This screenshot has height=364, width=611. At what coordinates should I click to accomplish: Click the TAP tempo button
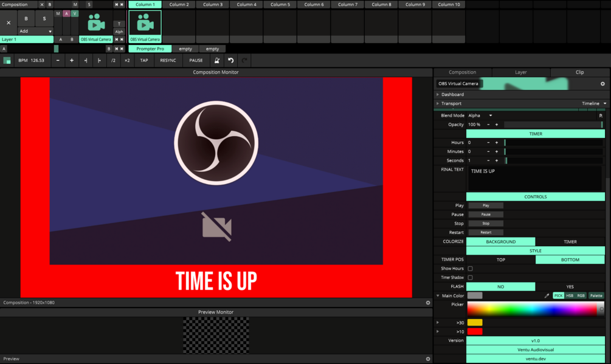tap(144, 60)
